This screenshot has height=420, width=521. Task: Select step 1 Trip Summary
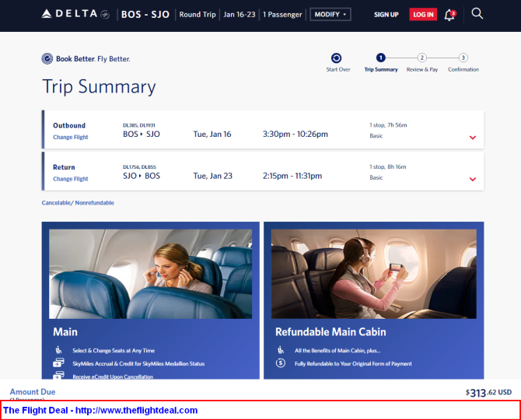381,58
